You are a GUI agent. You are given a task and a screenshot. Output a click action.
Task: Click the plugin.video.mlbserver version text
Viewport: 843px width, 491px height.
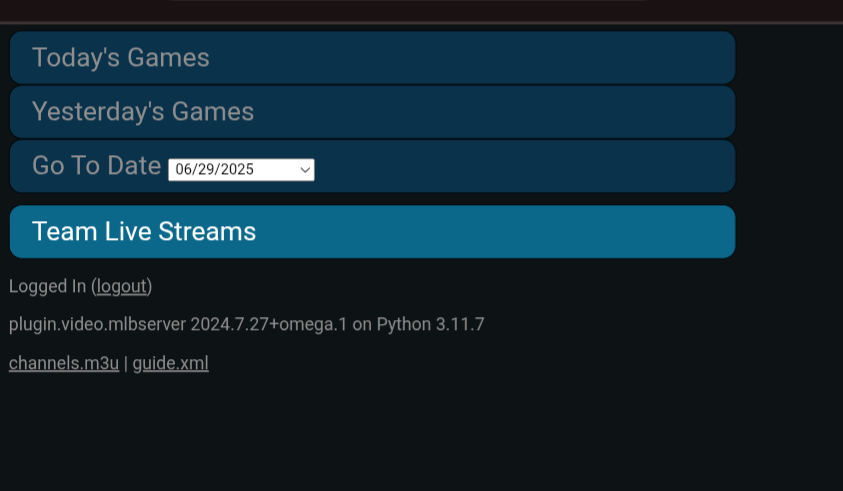coord(97,325)
